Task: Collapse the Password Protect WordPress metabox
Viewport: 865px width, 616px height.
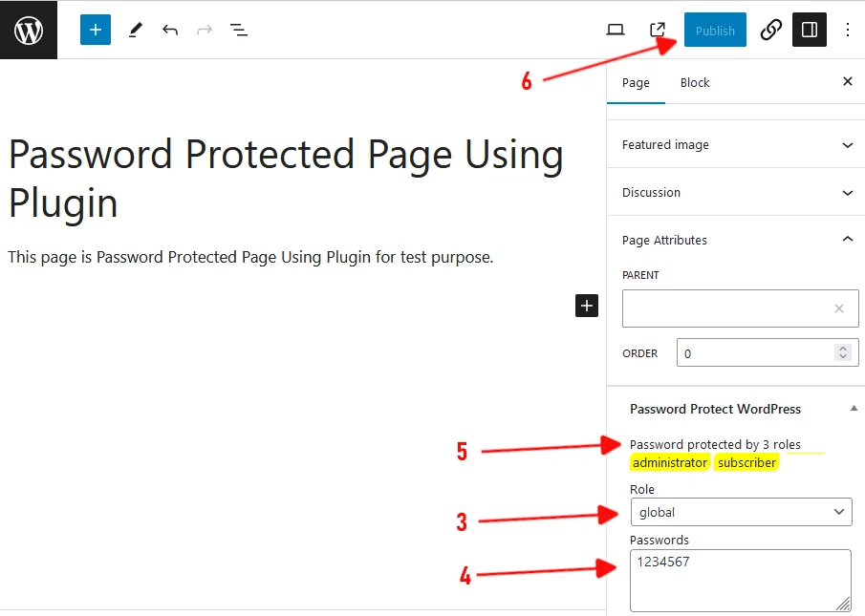Action: [x=854, y=409]
